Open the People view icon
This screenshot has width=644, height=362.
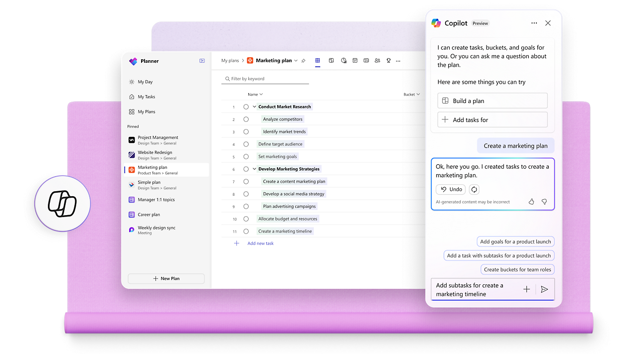point(377,61)
